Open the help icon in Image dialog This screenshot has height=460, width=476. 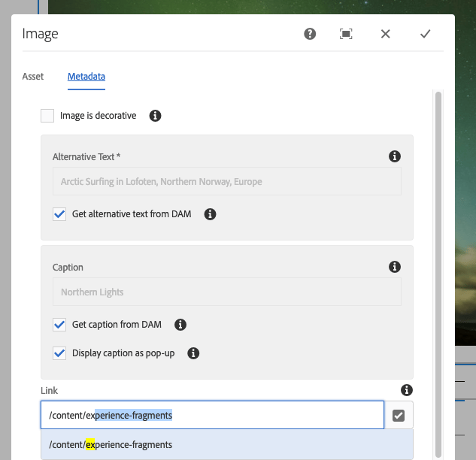pyautogui.click(x=310, y=34)
